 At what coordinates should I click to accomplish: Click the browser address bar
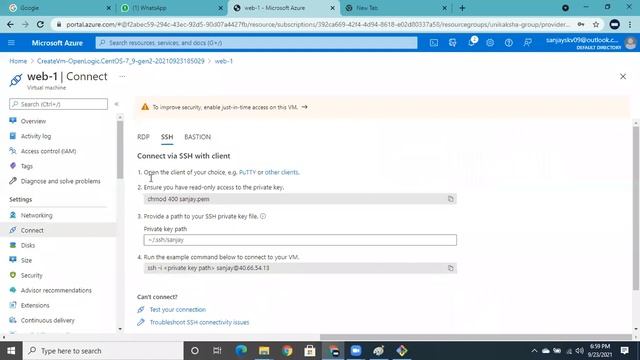318,24
